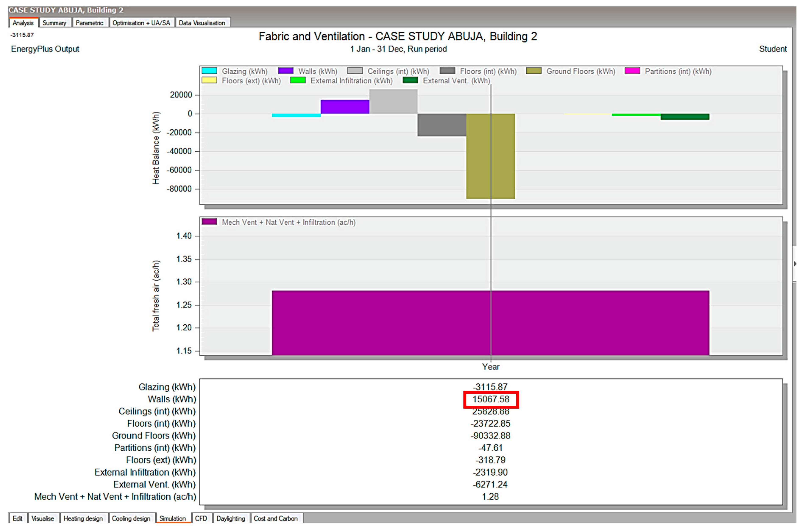Click the External Infiltration green legend swatch

[298, 80]
